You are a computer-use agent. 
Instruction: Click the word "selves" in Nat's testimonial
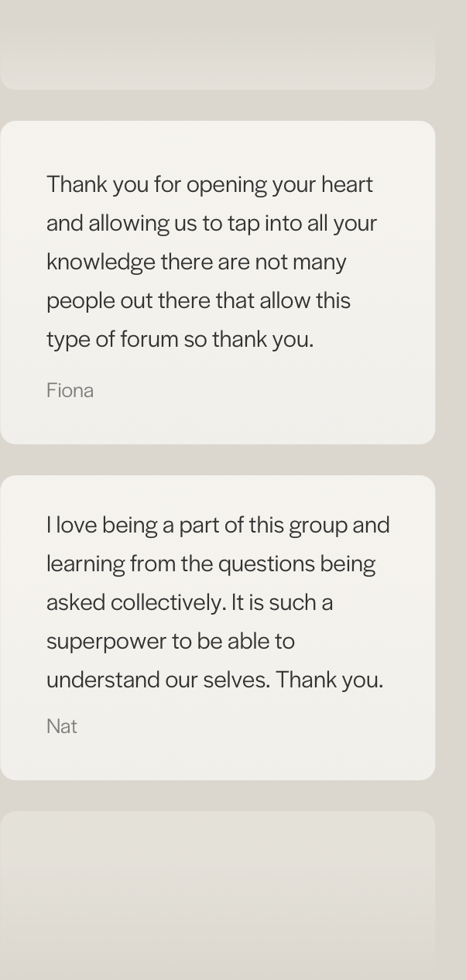coord(237,680)
